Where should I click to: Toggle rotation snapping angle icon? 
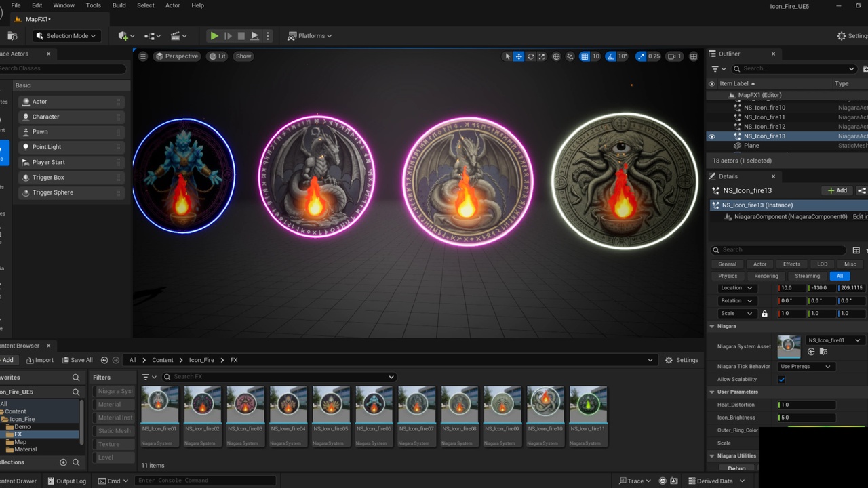tap(611, 56)
